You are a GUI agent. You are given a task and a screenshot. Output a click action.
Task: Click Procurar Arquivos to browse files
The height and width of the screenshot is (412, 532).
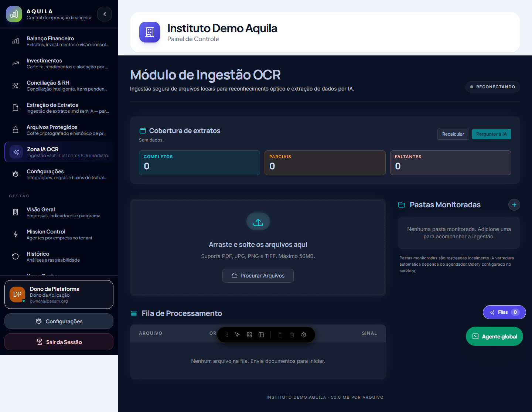point(258,276)
